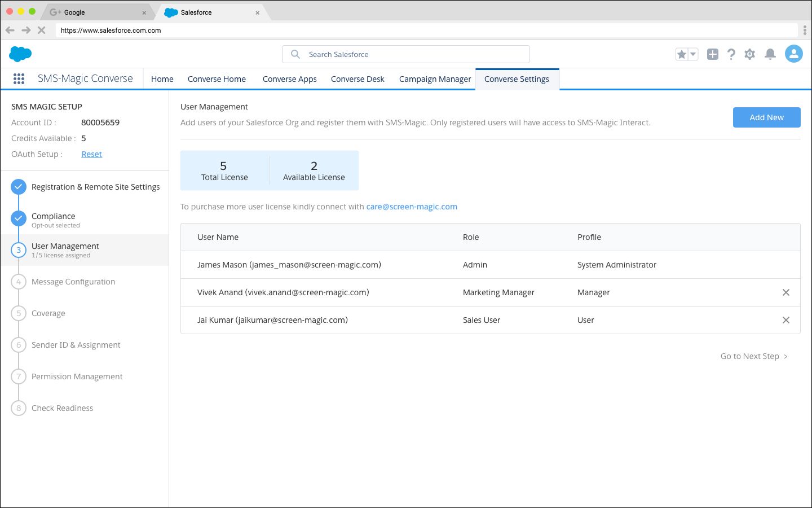Click the favorites star icon
Viewport: 812px width, 508px height.
click(681, 54)
